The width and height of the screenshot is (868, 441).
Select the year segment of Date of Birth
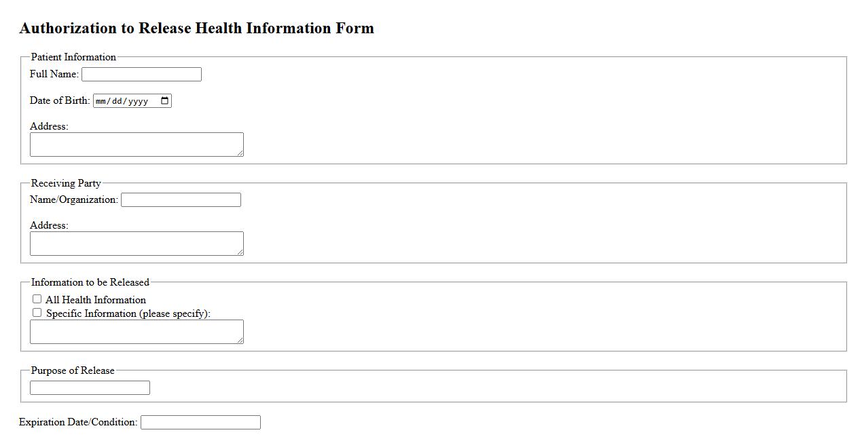(x=138, y=101)
